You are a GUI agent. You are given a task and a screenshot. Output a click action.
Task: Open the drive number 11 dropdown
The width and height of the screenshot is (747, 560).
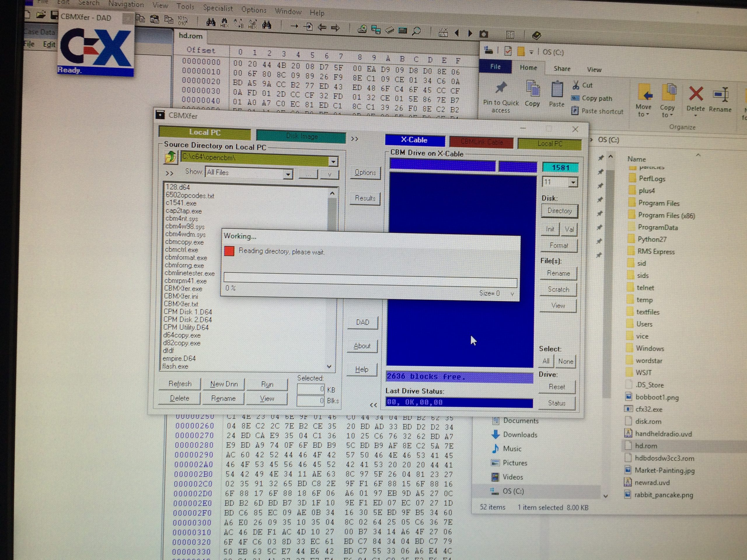point(573,183)
